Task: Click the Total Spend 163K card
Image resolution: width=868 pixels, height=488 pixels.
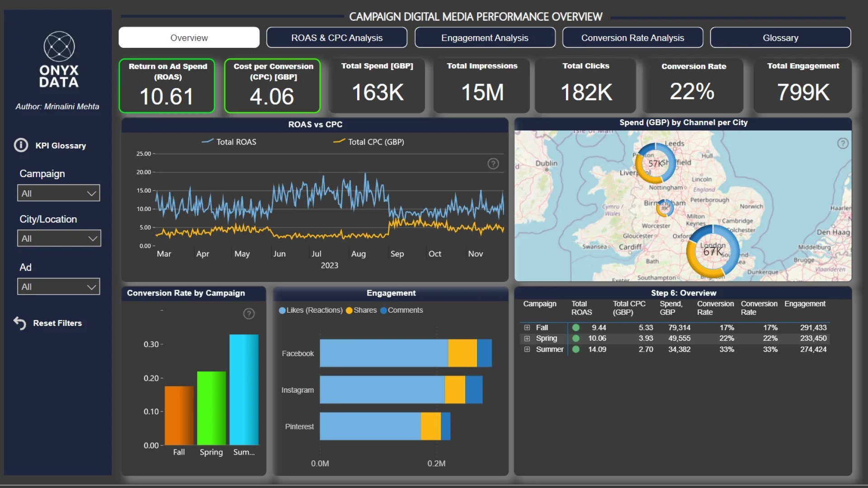Action: pos(377,86)
